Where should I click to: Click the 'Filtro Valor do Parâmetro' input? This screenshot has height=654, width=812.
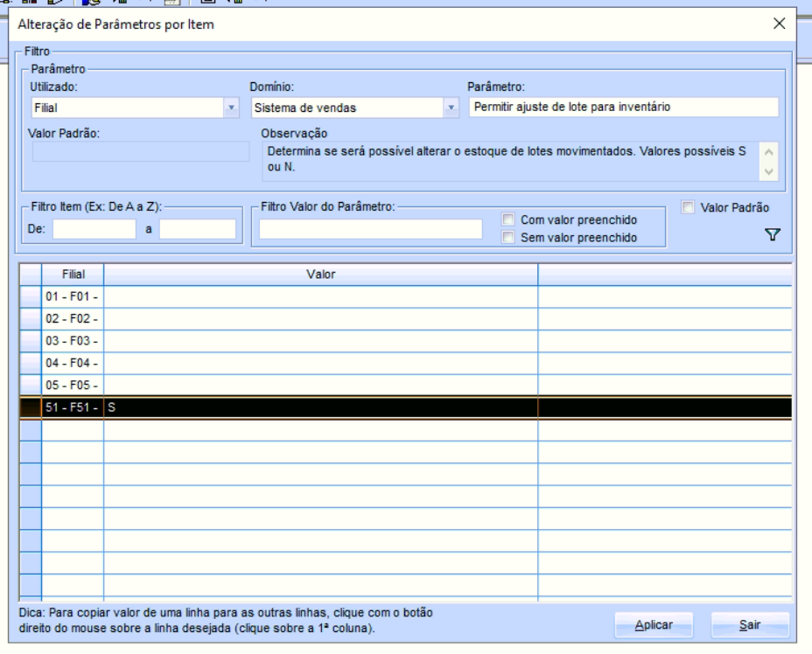[x=371, y=229]
